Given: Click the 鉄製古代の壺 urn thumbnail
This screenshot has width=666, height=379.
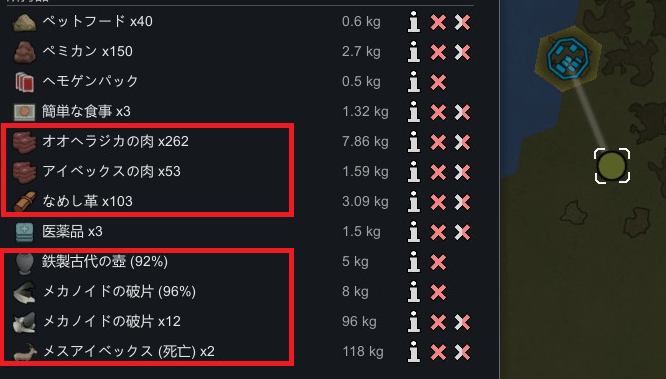Looking at the screenshot, I should (24, 263).
